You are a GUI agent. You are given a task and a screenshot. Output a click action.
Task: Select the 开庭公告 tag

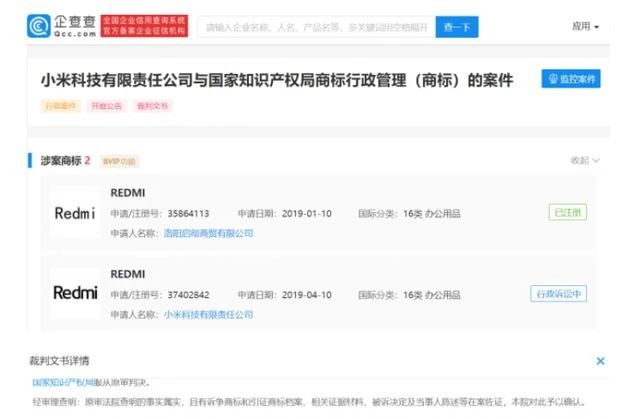click(x=106, y=106)
